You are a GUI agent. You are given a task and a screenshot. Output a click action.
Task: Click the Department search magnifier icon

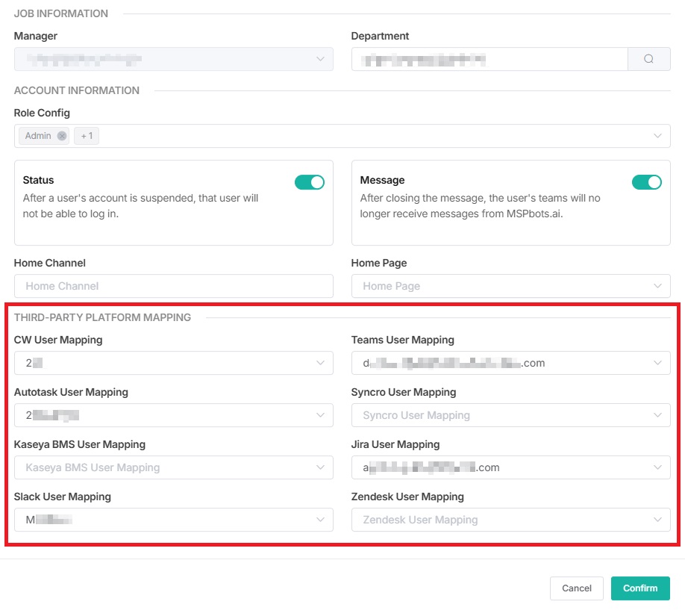coord(648,59)
